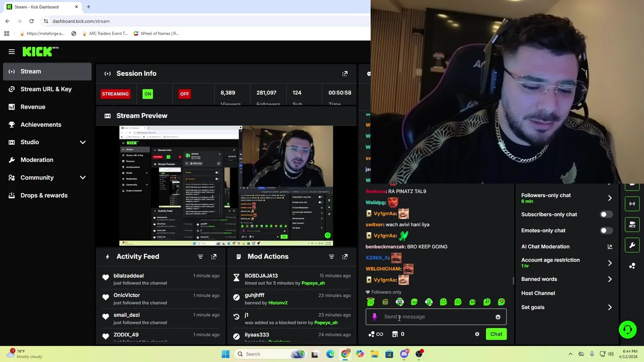This screenshot has height=362, width=644.
Task: Open Discord from the taskbar
Action: click(404, 354)
